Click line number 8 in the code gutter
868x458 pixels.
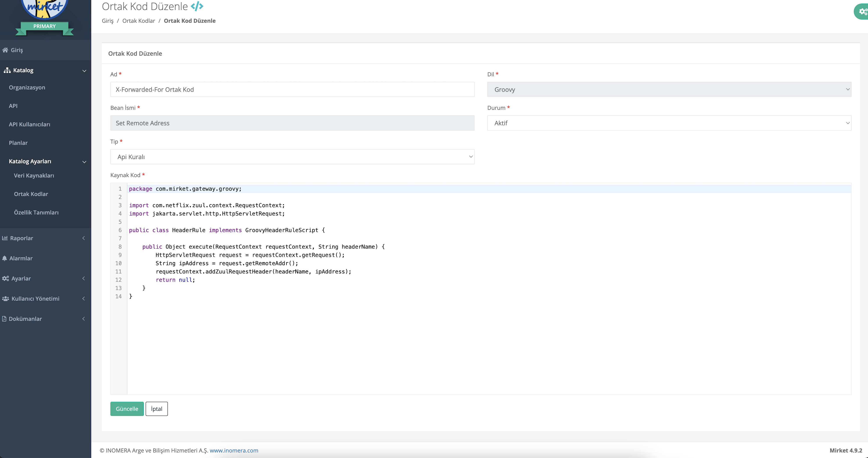[120, 247]
